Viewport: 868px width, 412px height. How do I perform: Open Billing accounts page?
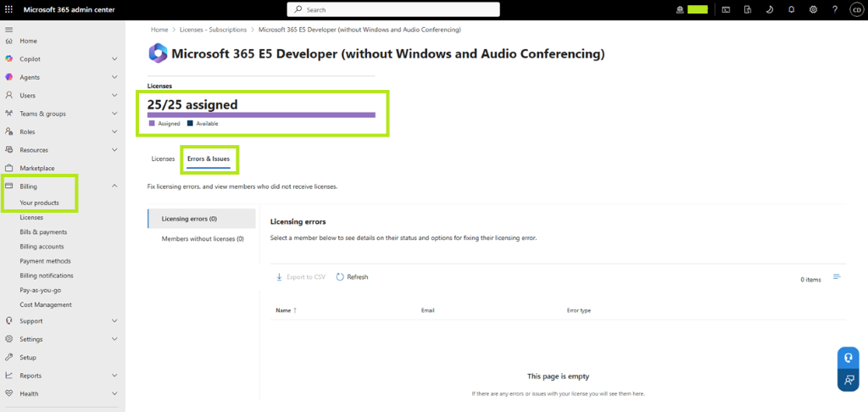[42, 247]
